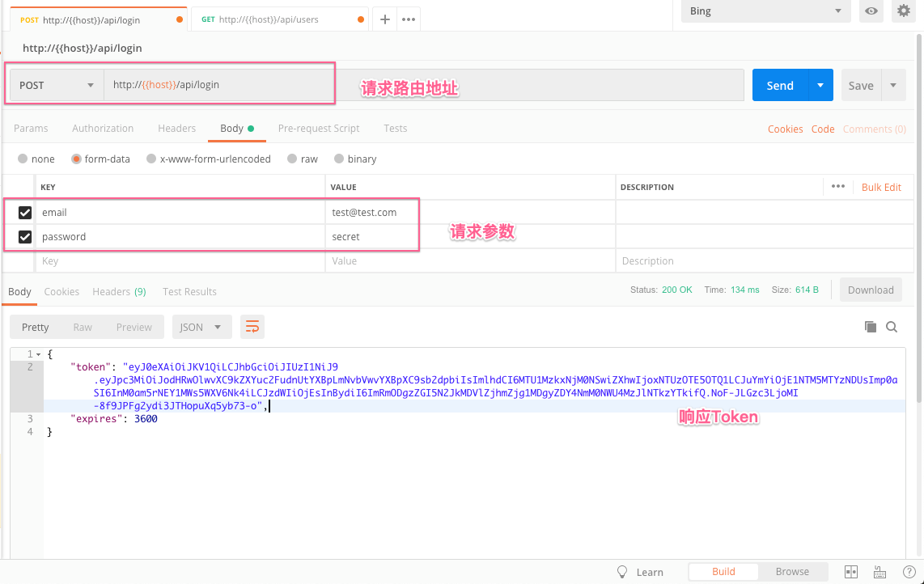
Task: Click the expires 3600 value
Action: pyautogui.click(x=146, y=418)
